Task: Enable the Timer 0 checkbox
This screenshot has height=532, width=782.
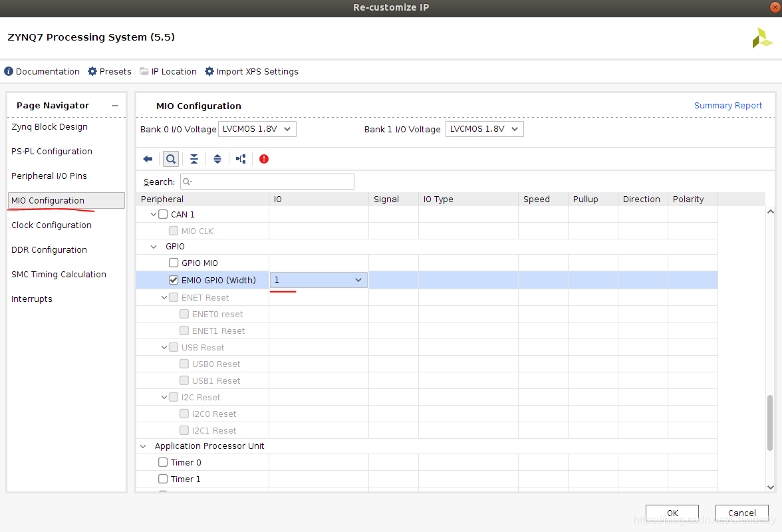Action: coord(163,462)
